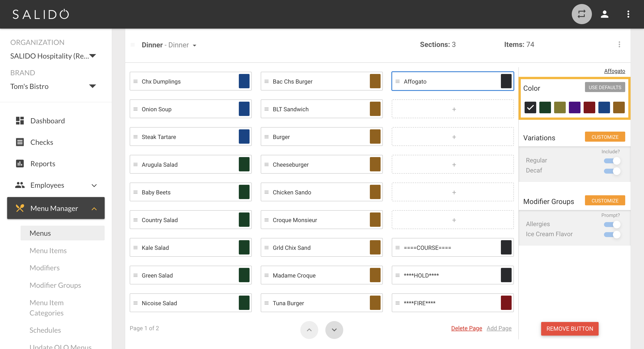Click the drag handle of Onion Soup
The height and width of the screenshot is (349, 644).
tap(136, 109)
